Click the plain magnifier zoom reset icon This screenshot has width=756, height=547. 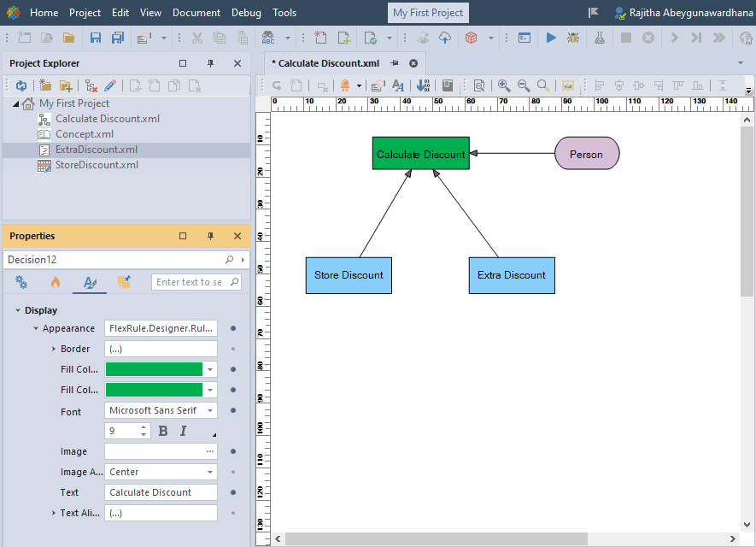tap(543, 85)
